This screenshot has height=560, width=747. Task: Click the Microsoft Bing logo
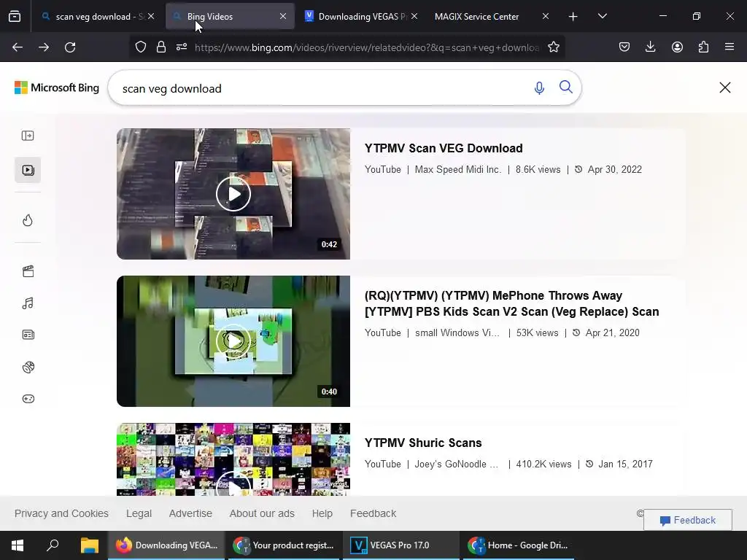click(x=57, y=87)
